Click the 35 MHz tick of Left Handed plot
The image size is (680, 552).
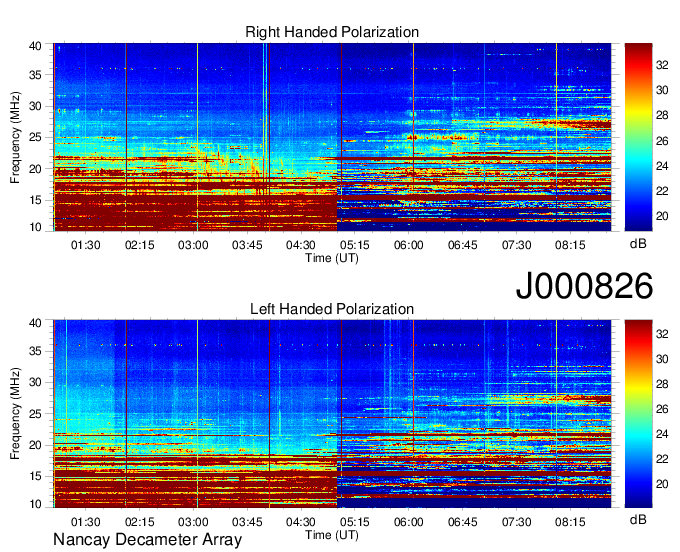coord(35,351)
